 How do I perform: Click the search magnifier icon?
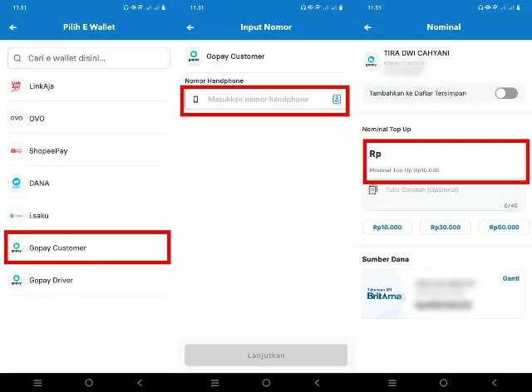(17, 58)
